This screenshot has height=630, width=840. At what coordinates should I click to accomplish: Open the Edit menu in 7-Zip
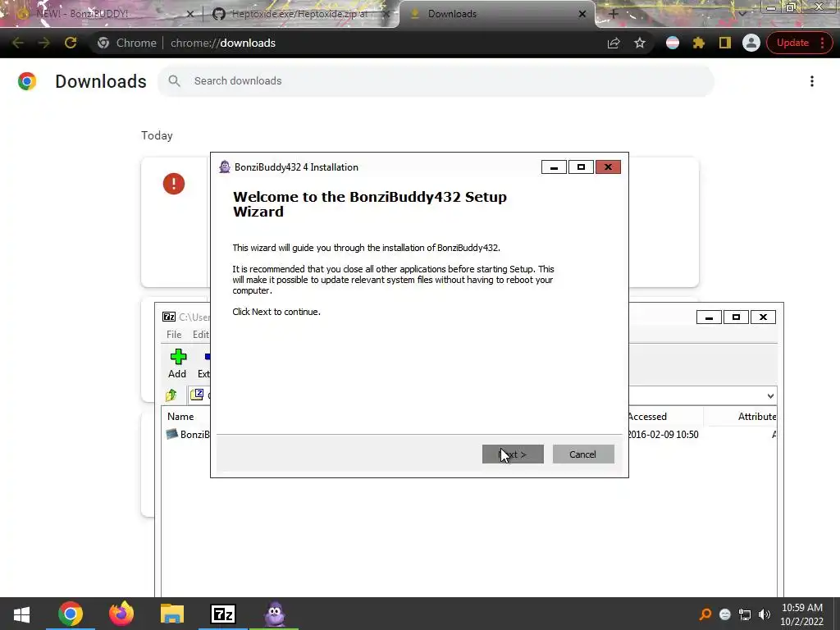coord(201,335)
